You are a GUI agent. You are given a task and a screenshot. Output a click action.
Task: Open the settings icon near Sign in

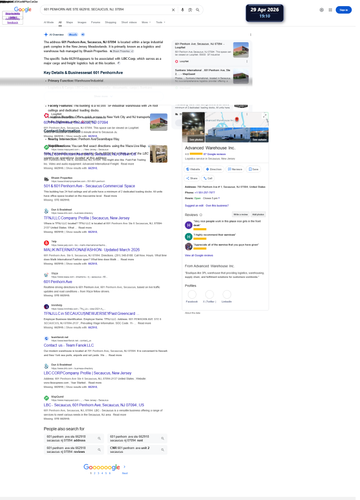[x=322, y=10]
